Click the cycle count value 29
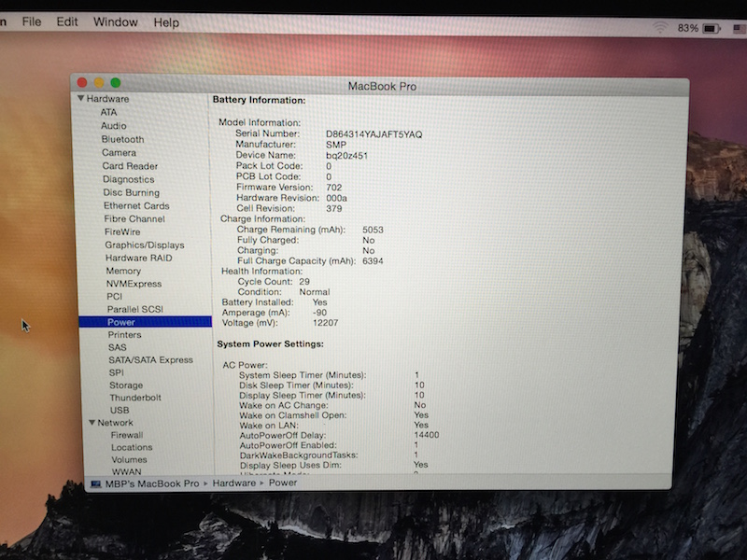 pos(304,282)
